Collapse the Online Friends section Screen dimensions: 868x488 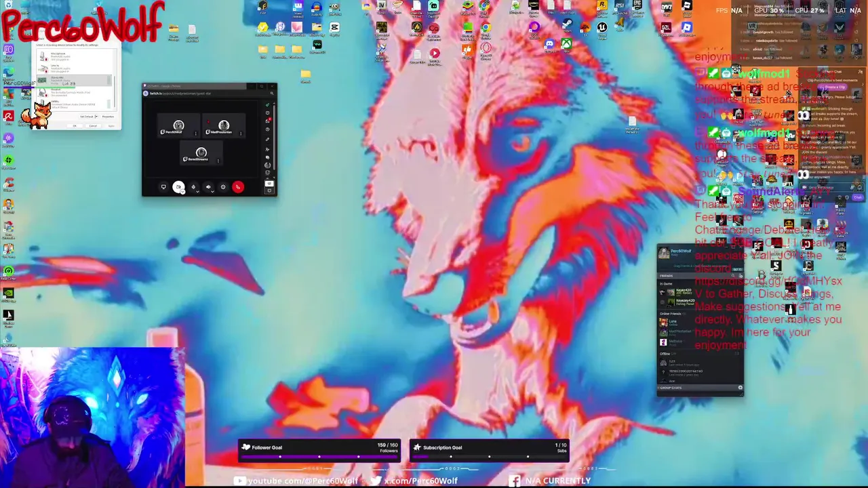[x=671, y=314]
